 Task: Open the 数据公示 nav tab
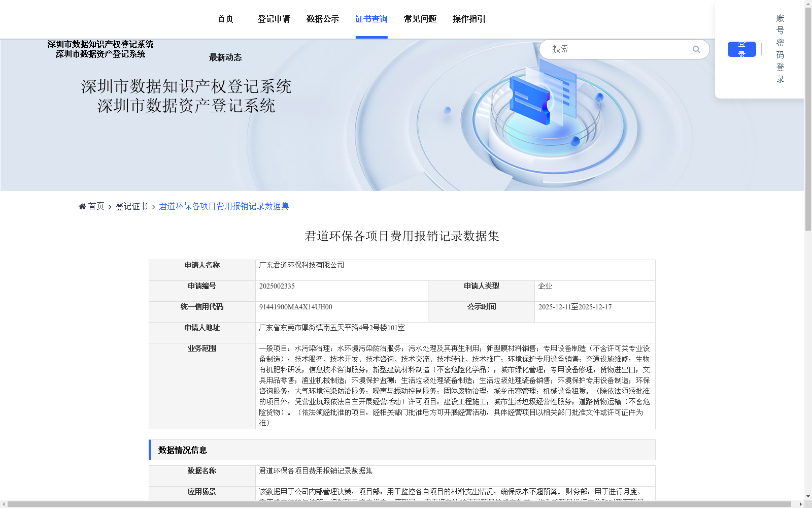[x=323, y=19]
